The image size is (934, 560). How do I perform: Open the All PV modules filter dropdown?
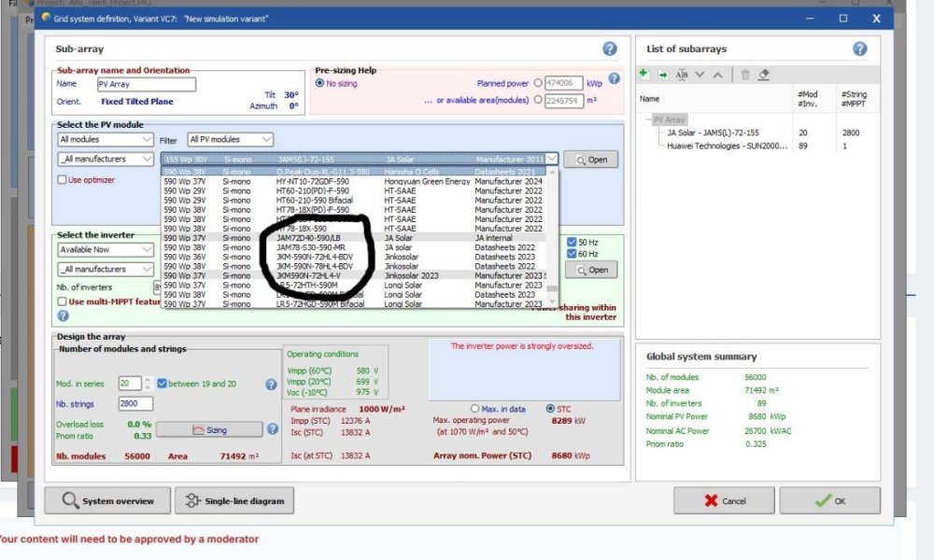230,140
